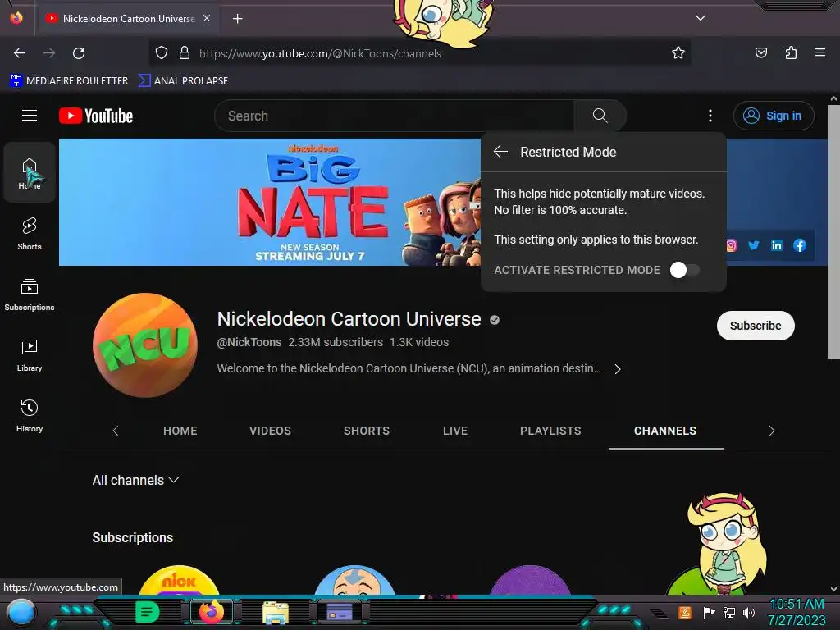Open the channel's Twitter link icon
The image size is (840, 630).
(754, 245)
